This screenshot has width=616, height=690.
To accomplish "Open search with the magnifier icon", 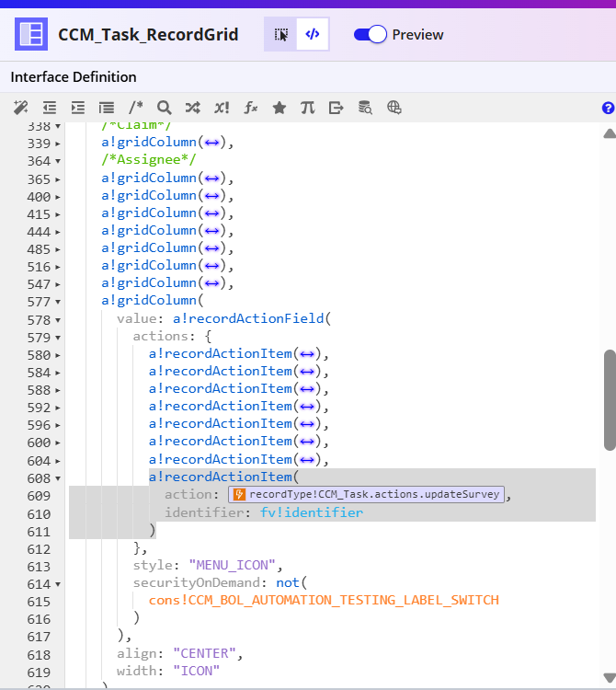I will (164, 108).
